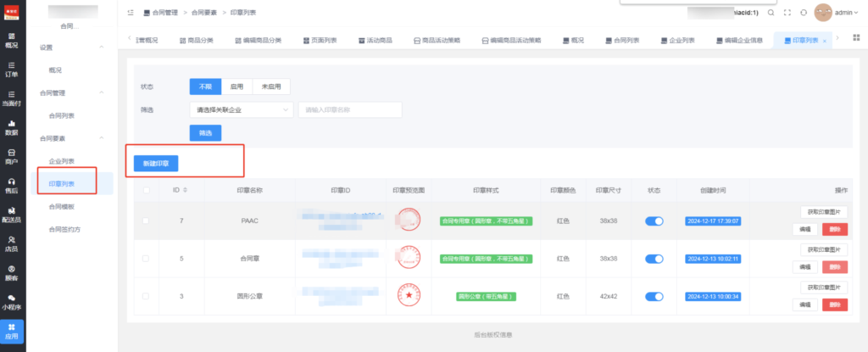The image size is (868, 352).
Task: Open the 售后 after-sales headset icon
Action: (12, 186)
